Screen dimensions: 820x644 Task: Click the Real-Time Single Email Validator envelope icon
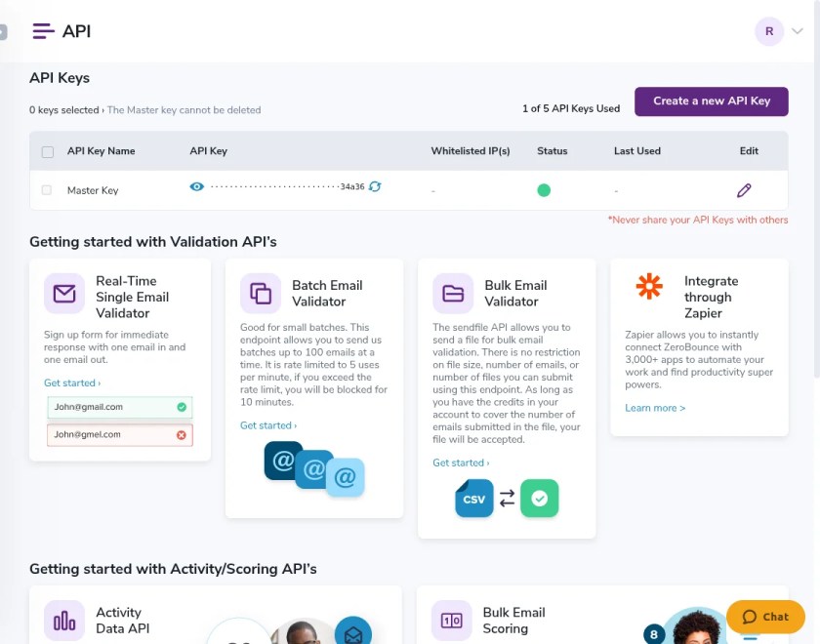(x=64, y=294)
